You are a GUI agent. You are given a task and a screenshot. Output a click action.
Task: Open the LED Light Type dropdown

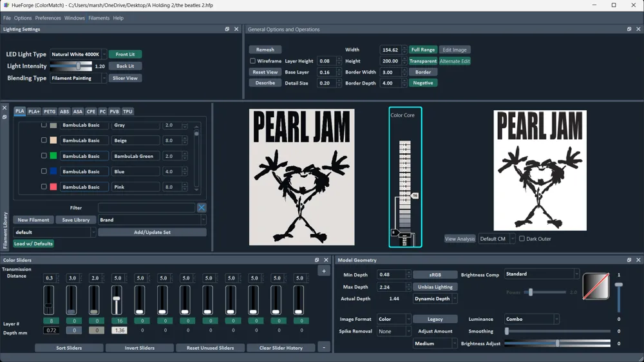[78, 54]
